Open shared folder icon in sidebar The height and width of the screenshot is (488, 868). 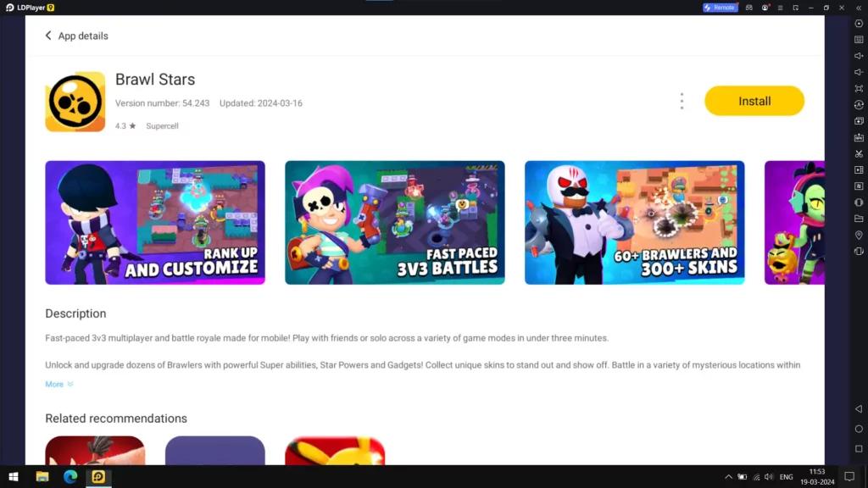[x=859, y=219]
